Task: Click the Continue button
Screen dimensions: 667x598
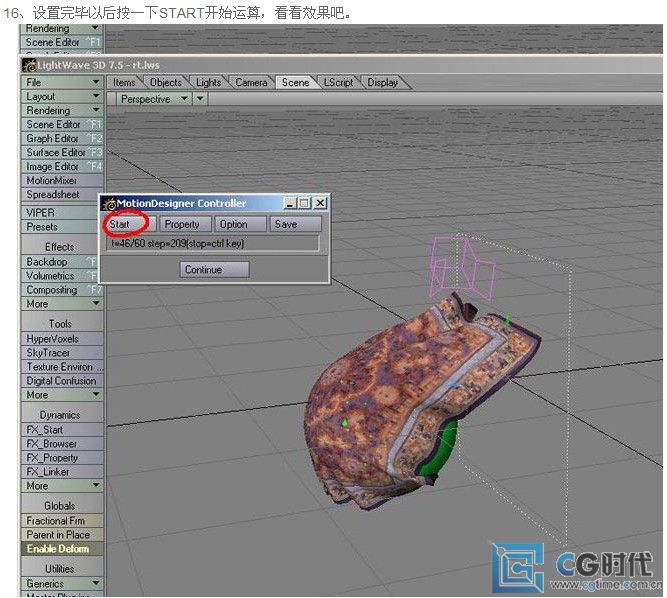Action: point(214,270)
